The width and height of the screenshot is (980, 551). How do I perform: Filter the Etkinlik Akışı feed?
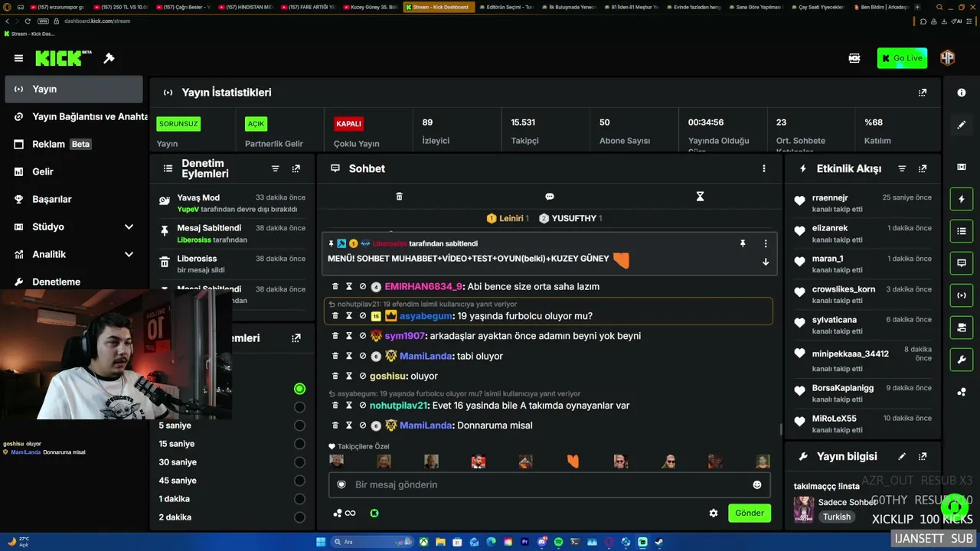coord(902,168)
